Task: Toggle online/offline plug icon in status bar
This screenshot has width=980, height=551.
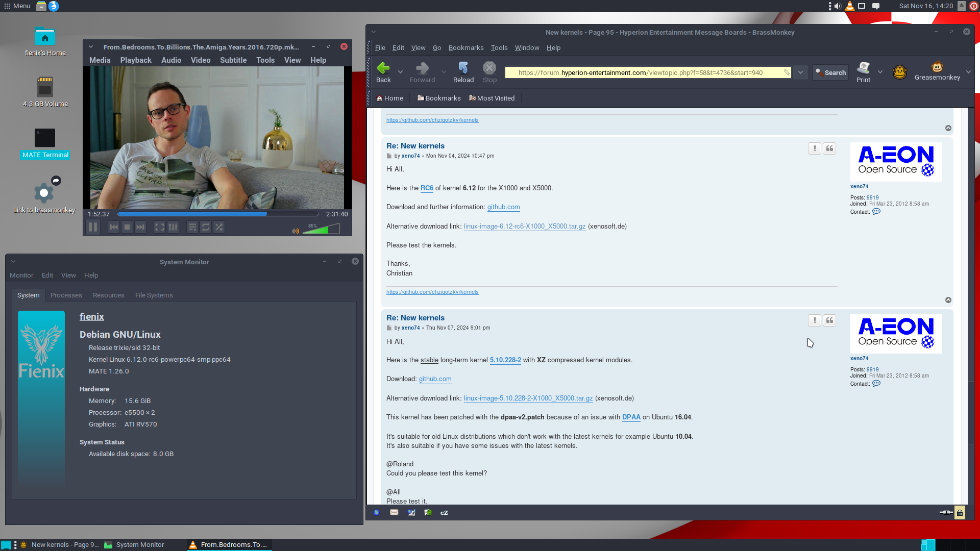Action: 946,513
